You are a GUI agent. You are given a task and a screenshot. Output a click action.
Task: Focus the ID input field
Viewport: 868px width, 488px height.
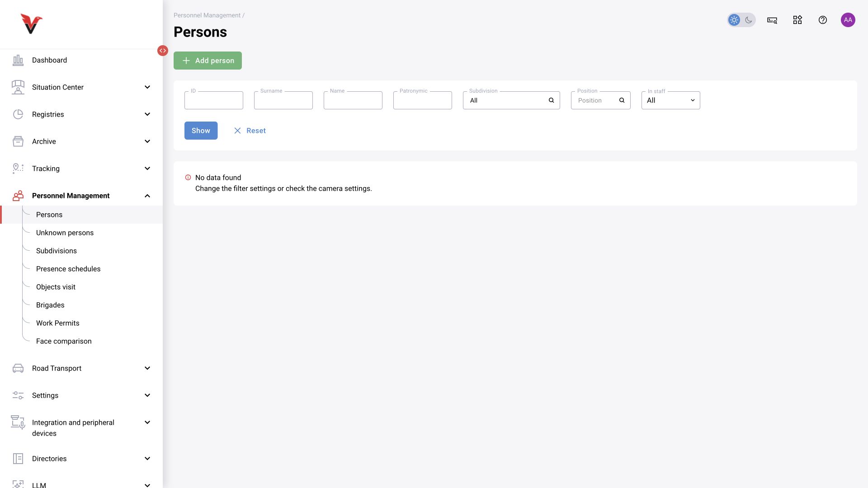214,100
